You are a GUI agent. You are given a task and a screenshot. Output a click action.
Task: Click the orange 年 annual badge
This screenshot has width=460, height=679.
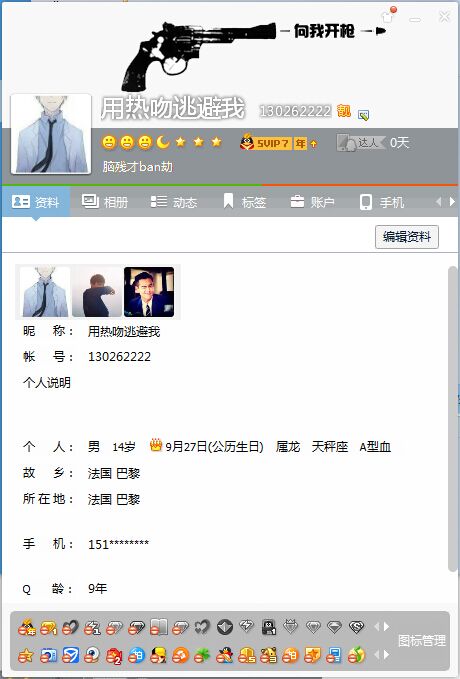301,143
